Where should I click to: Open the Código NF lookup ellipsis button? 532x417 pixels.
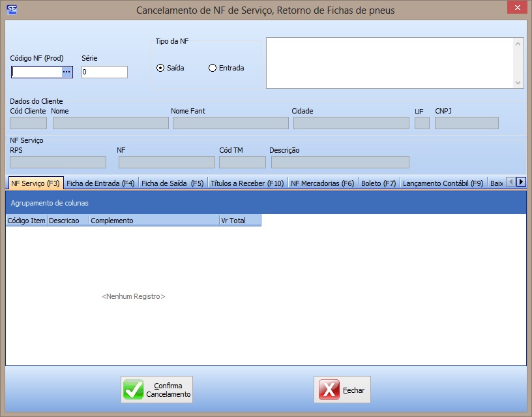pos(66,72)
